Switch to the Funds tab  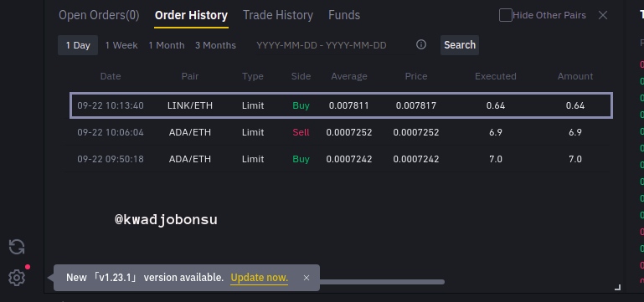pos(344,15)
